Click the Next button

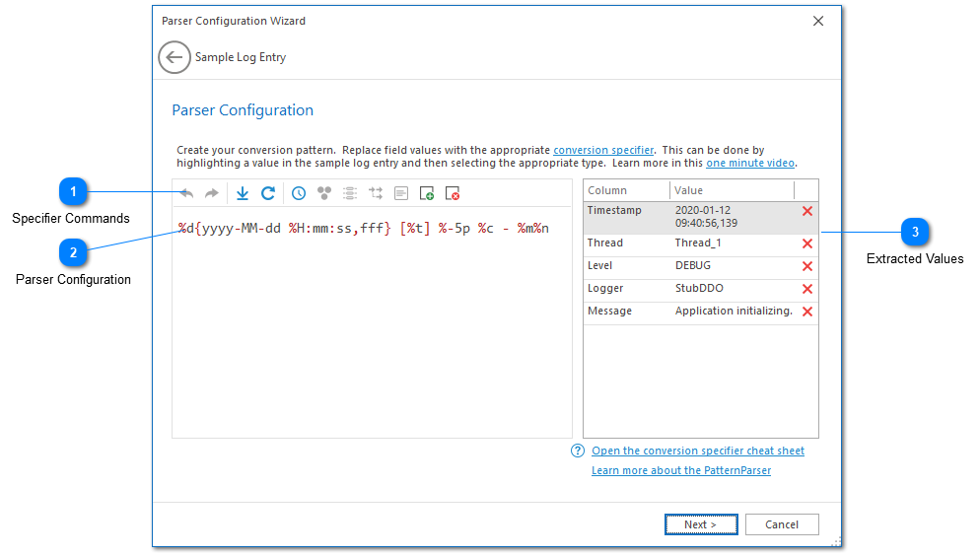(701, 524)
